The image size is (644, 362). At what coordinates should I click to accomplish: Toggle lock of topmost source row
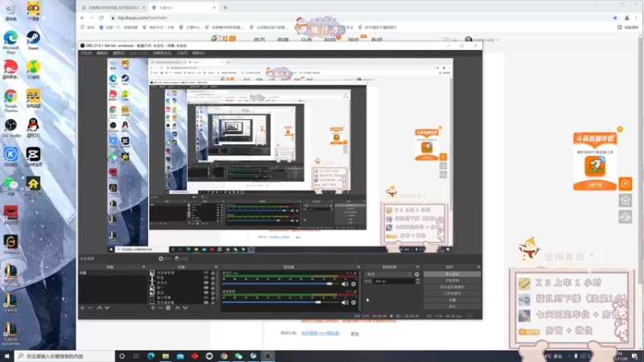tap(213, 273)
